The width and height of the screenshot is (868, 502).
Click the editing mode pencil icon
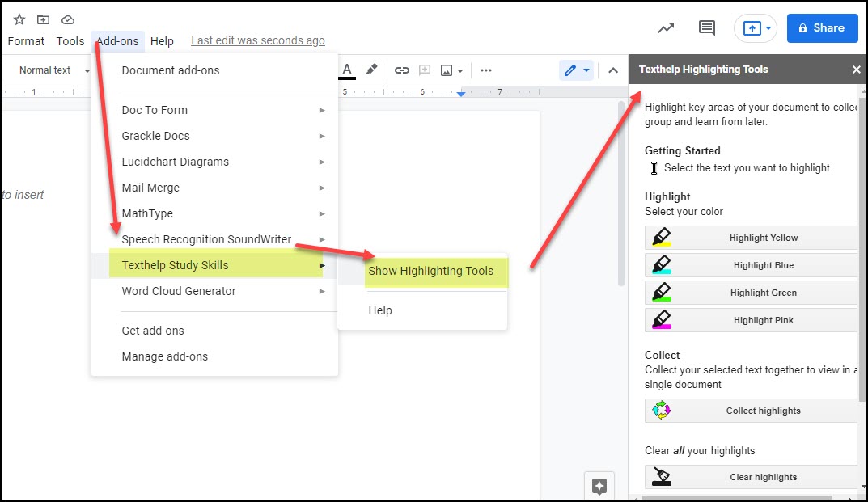569,70
